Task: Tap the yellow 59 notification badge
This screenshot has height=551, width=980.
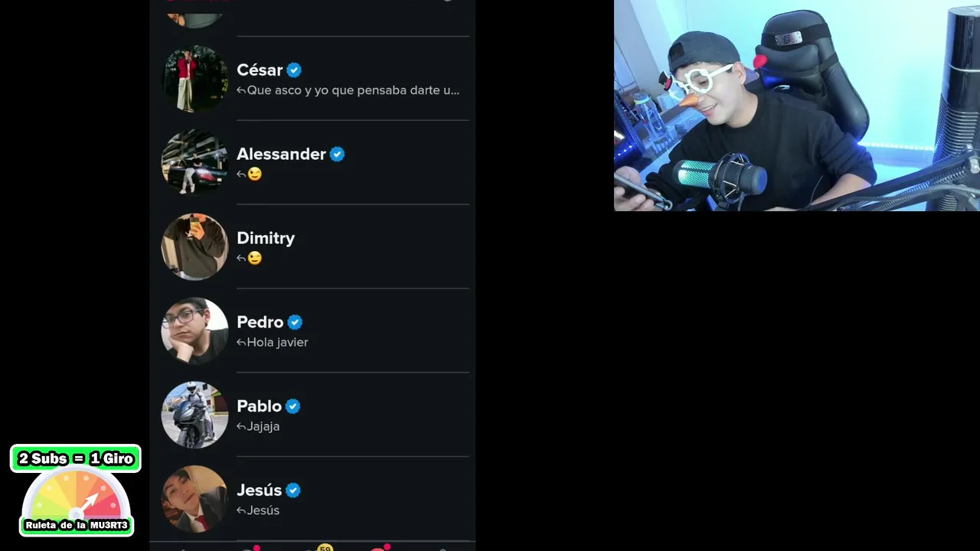Action: (x=325, y=548)
